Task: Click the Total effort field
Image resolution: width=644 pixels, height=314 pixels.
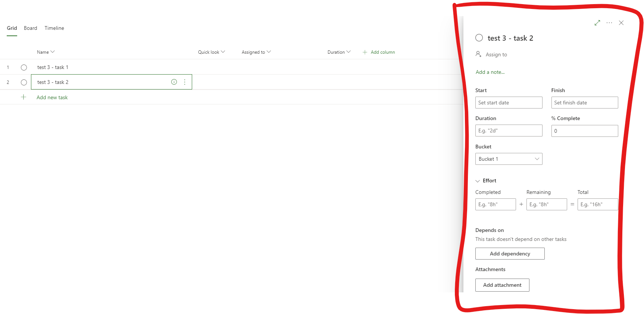Action: (x=598, y=204)
